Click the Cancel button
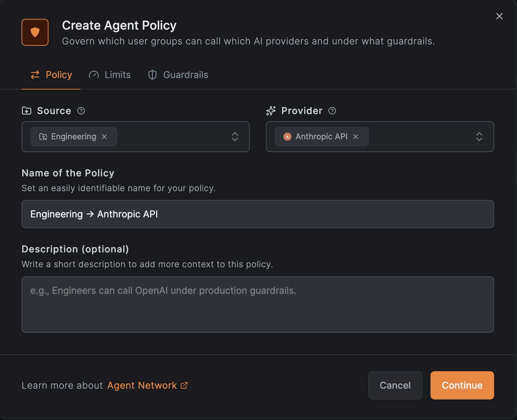Viewport: 517px width, 420px height. [x=395, y=385]
